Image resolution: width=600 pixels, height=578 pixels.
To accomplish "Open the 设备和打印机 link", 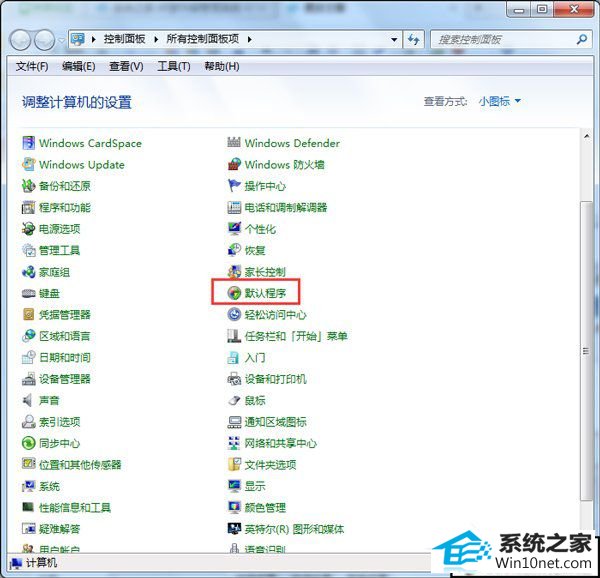I will pos(276,379).
